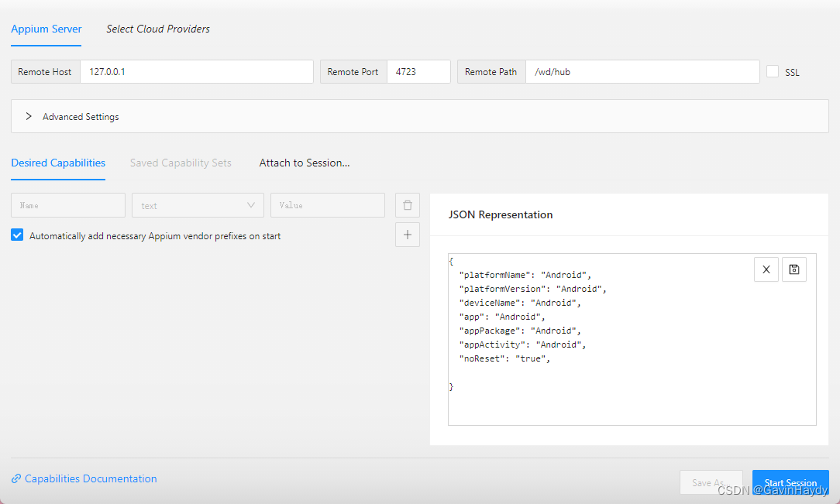This screenshot has height=504, width=840.
Task: Click the "appActivity" line in JSON
Action: (x=522, y=345)
